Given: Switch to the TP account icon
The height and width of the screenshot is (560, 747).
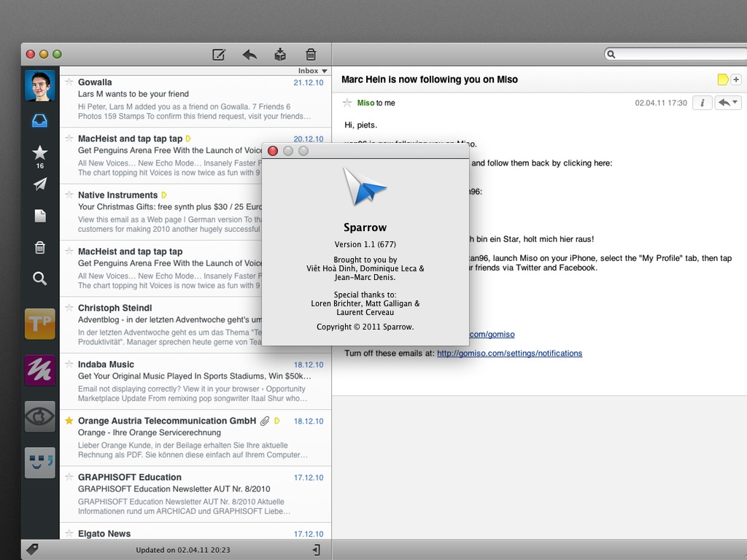Looking at the screenshot, I should tap(40, 324).
